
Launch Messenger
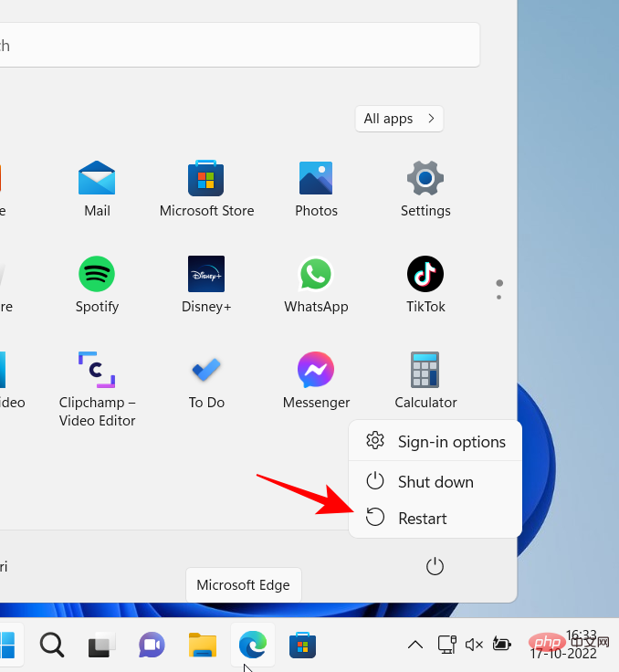pyautogui.click(x=316, y=381)
